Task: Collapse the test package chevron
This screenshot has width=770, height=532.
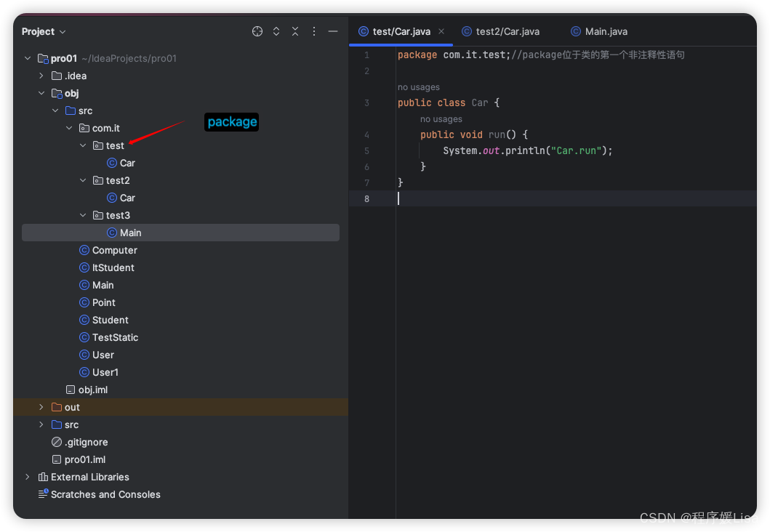Action: pos(83,146)
